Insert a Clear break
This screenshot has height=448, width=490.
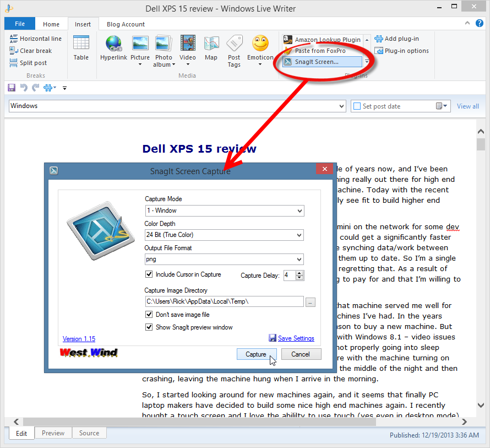click(31, 51)
